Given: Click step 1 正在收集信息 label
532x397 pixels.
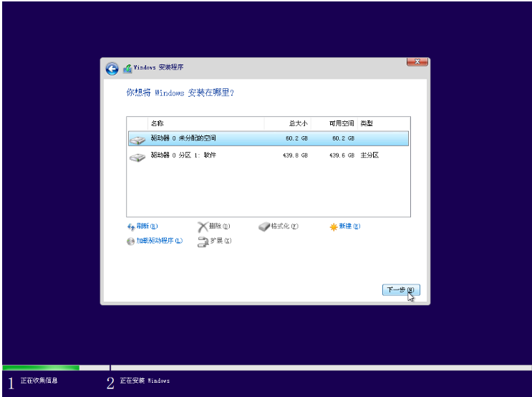Looking at the screenshot, I should pos(39,381).
